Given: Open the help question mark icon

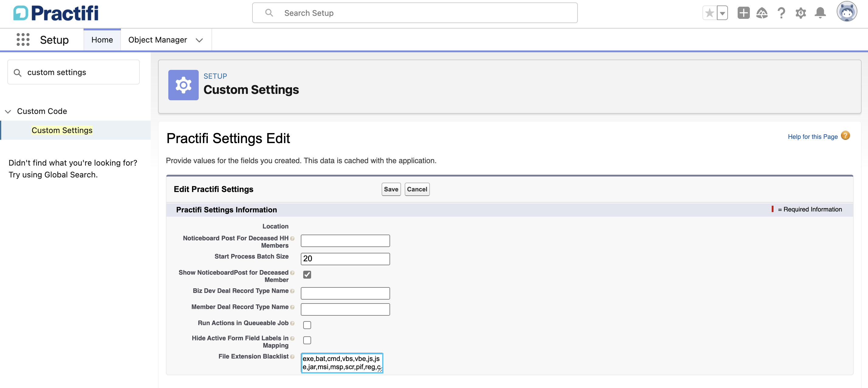Looking at the screenshot, I should [x=781, y=13].
